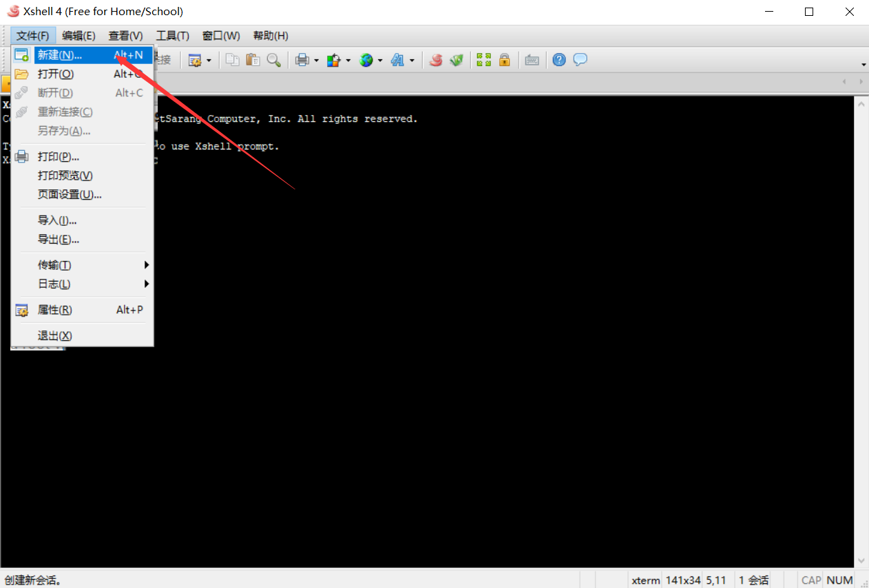Click the new-session icon beside 新建(N)

pos(21,55)
